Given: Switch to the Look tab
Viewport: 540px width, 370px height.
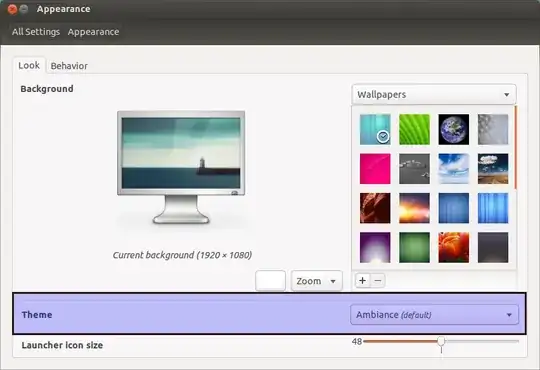Looking at the screenshot, I should click(29, 65).
